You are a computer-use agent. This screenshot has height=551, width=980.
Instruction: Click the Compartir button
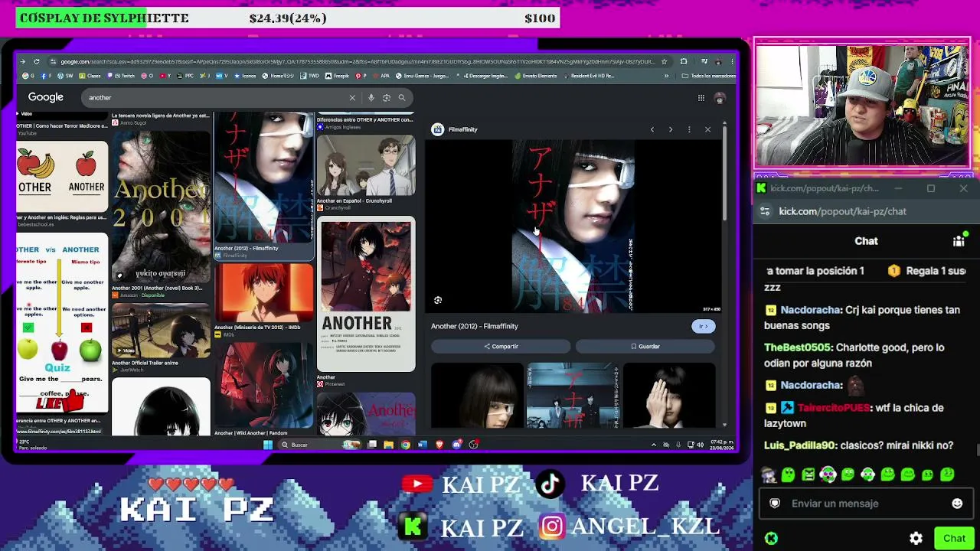[x=501, y=347]
